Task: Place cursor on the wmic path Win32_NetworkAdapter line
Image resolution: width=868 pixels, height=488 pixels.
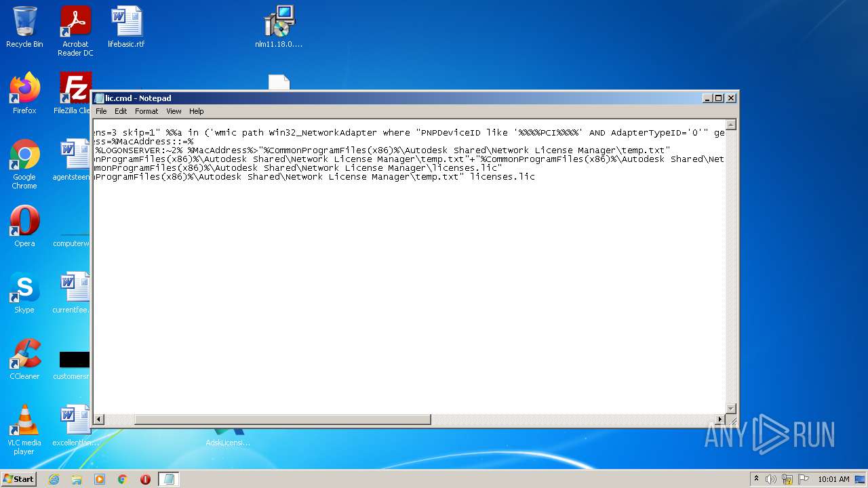Action: tap(409, 133)
